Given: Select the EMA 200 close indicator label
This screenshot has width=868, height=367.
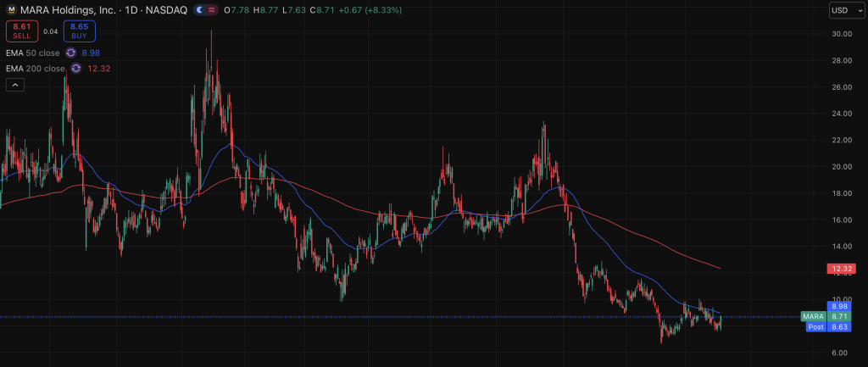Looking at the screenshot, I should (36, 68).
